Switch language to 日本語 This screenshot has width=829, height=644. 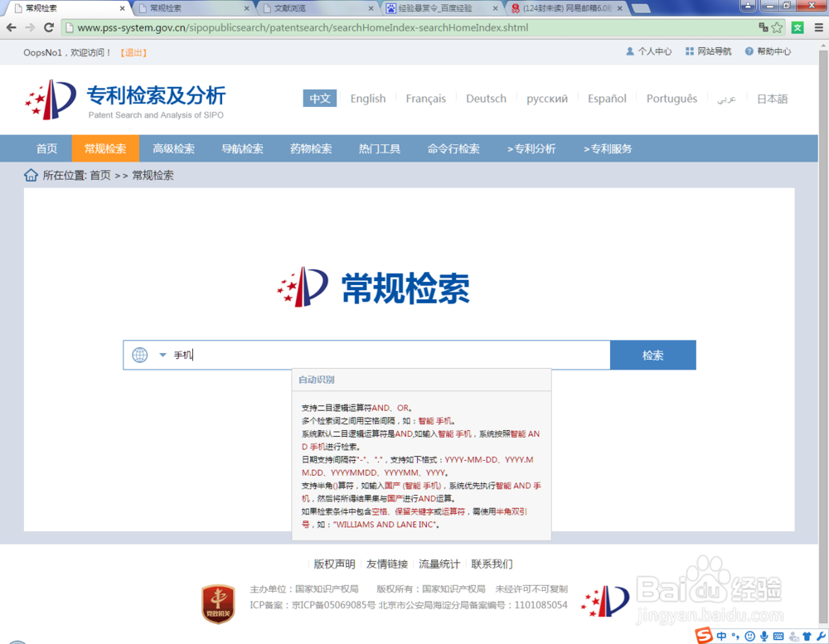pyautogui.click(x=773, y=99)
